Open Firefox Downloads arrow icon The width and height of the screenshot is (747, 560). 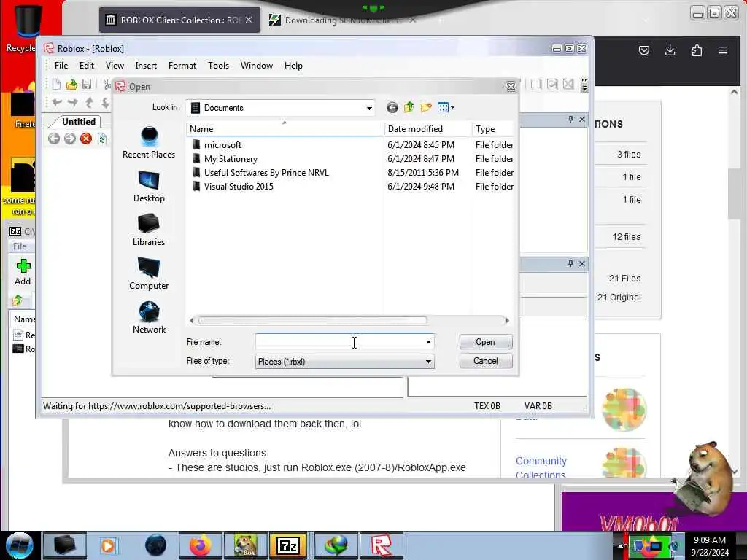pos(670,50)
